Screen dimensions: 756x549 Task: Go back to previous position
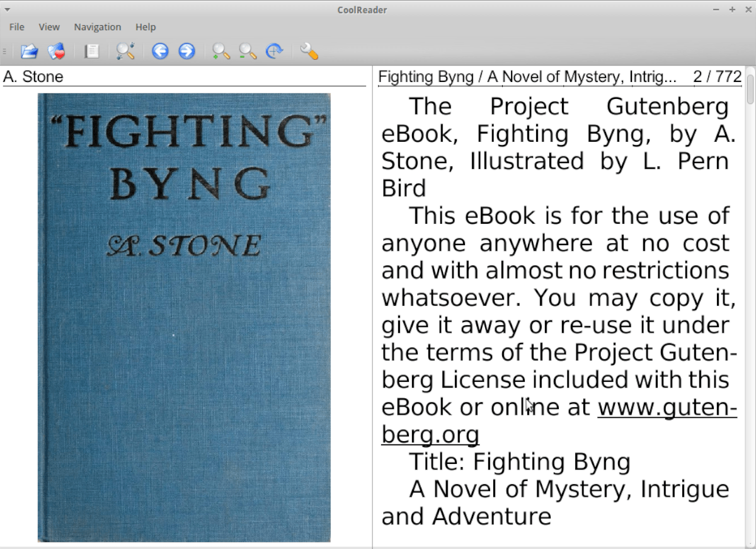(160, 50)
